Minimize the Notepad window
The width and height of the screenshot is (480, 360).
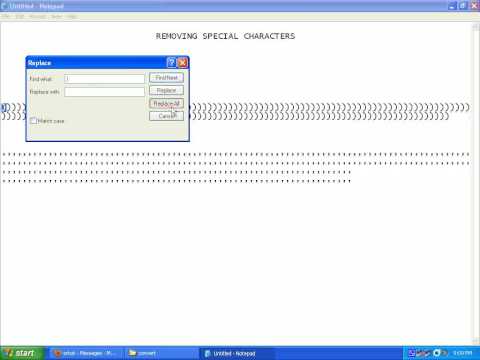pos(452,6)
